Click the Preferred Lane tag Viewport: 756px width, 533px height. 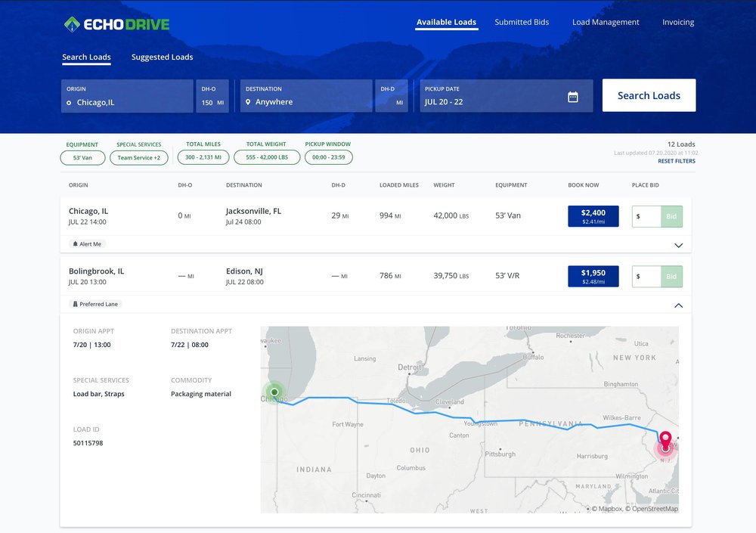coord(95,305)
